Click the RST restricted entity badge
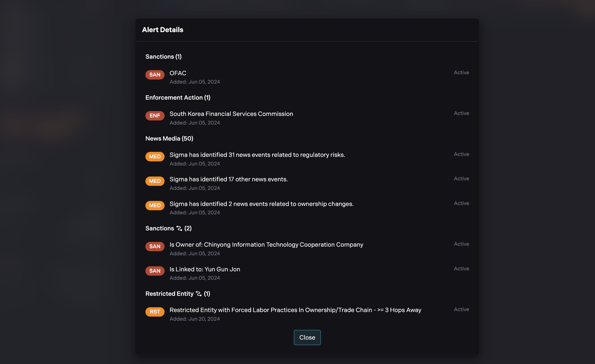 [x=155, y=312]
